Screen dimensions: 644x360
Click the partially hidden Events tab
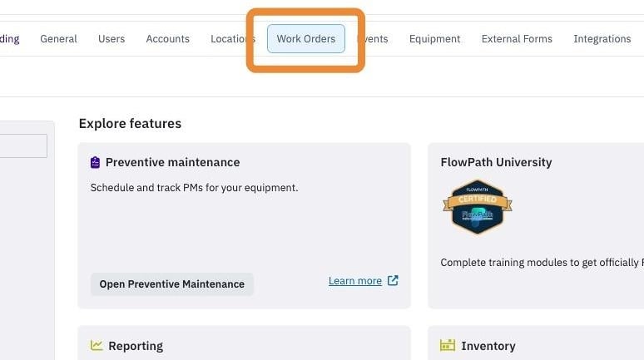(x=372, y=38)
